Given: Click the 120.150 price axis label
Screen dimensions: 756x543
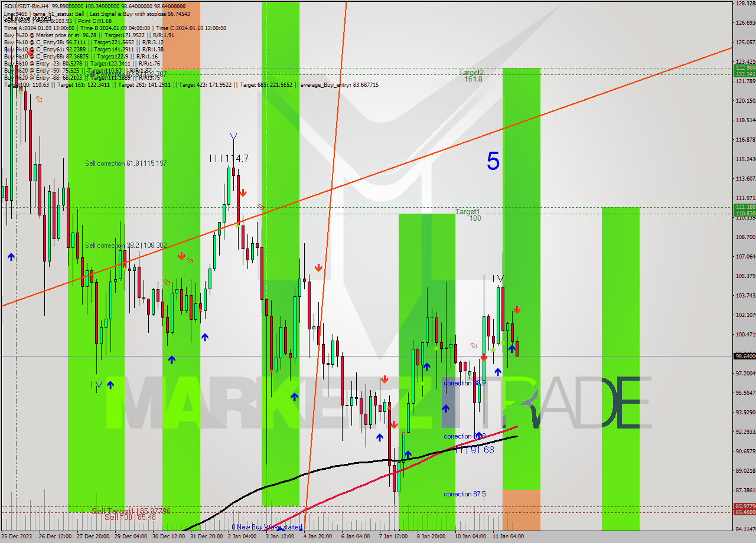Looking at the screenshot, I should [x=745, y=100].
